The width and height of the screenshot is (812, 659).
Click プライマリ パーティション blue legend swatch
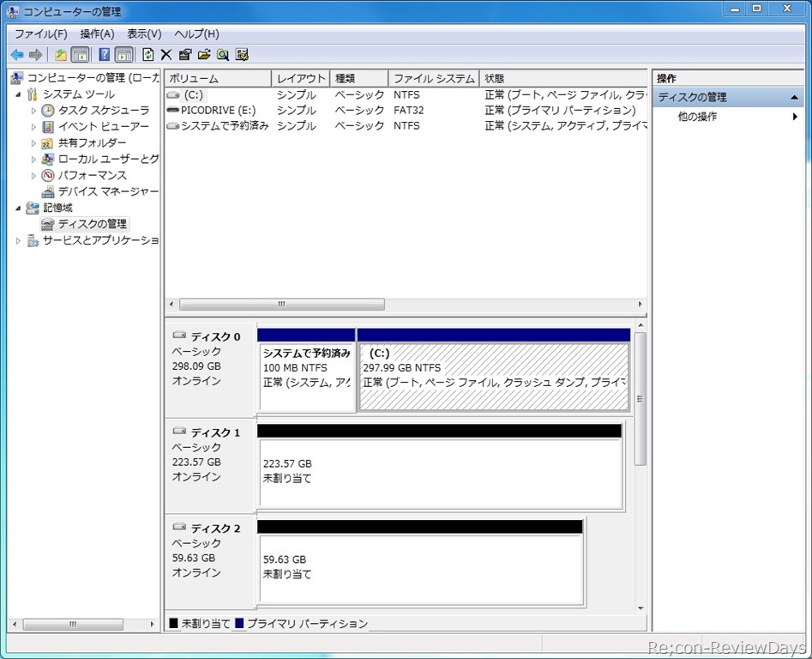tap(239, 623)
